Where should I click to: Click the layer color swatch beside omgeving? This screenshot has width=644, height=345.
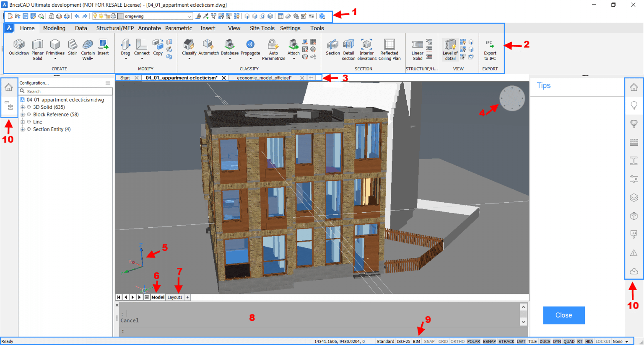[x=120, y=15]
